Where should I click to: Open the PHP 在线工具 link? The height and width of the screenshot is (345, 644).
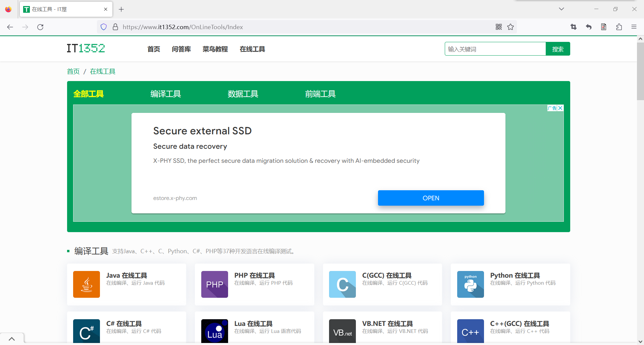[x=255, y=275]
